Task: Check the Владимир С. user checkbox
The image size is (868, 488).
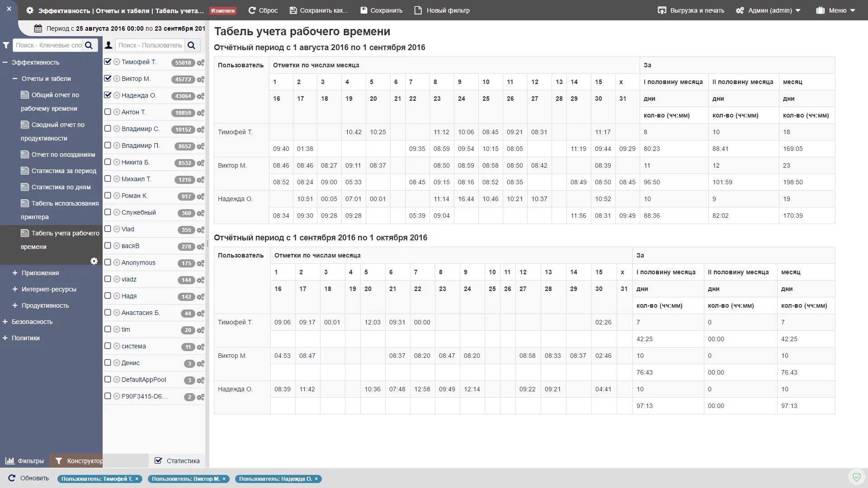Action: click(108, 129)
